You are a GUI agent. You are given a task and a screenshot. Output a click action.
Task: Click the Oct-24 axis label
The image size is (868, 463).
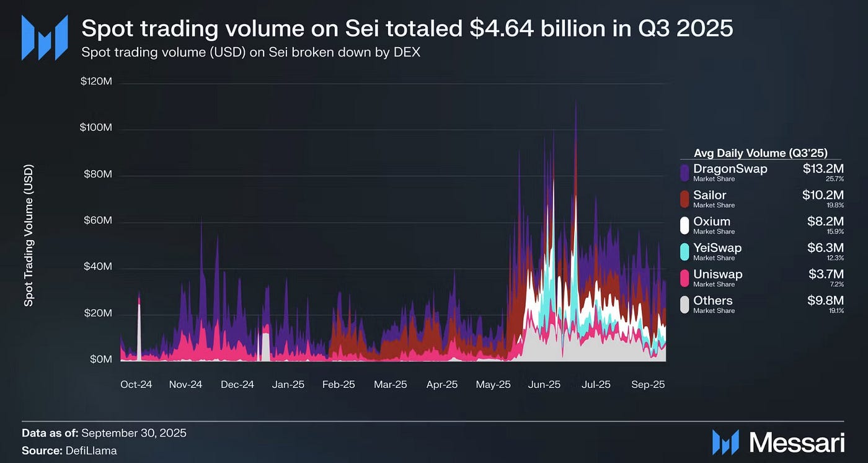coord(136,385)
